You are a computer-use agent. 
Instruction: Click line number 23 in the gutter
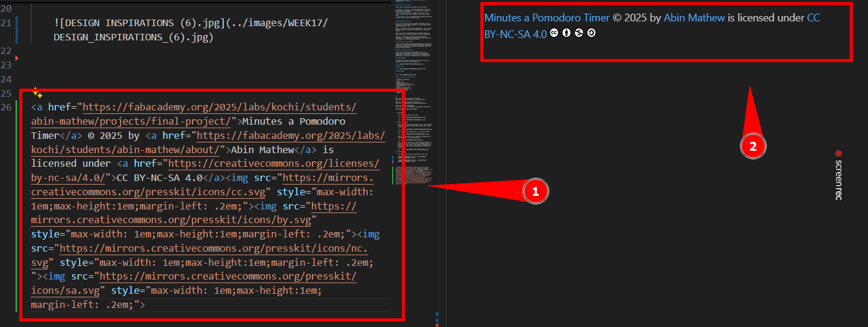click(x=7, y=65)
